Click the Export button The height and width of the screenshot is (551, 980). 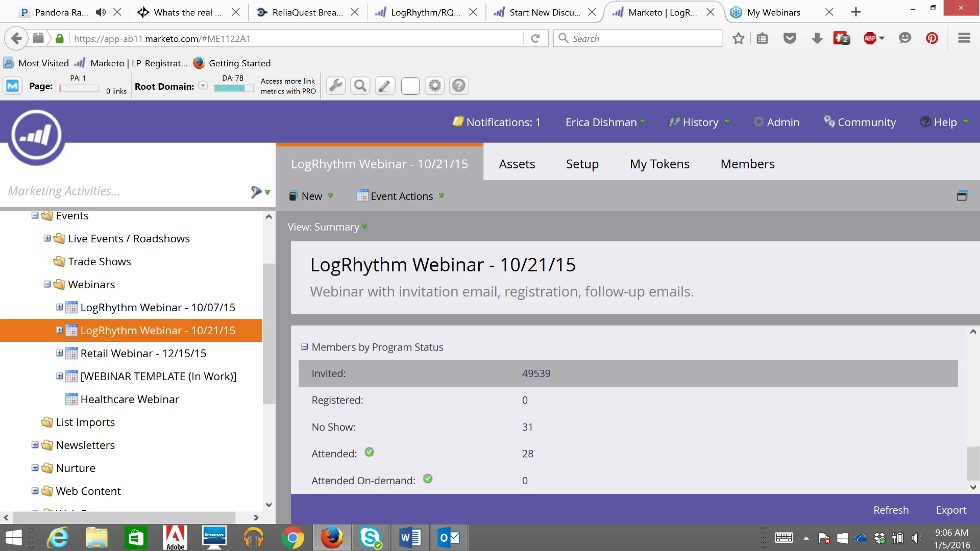click(950, 510)
